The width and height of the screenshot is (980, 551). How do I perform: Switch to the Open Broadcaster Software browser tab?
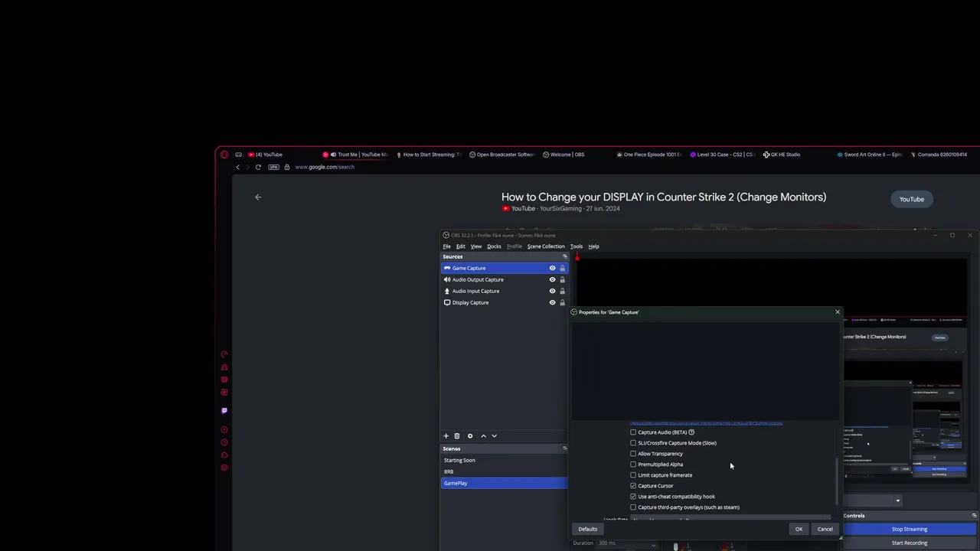(x=501, y=155)
